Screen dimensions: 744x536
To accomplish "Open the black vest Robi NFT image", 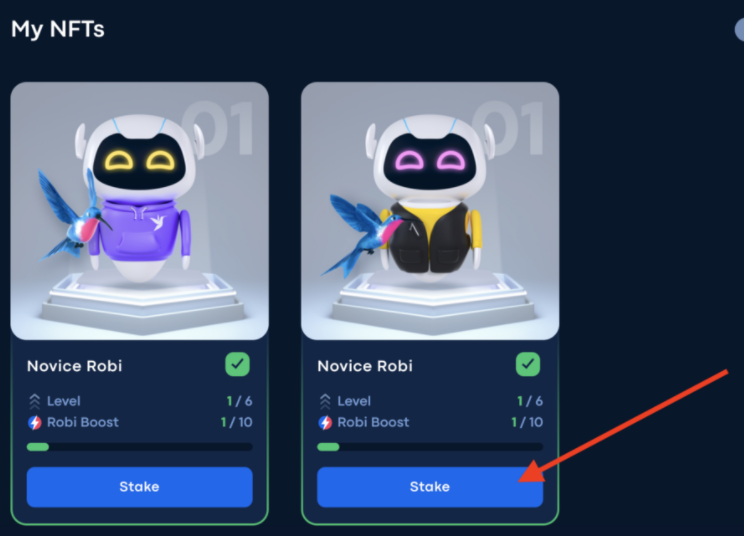I will [430, 211].
